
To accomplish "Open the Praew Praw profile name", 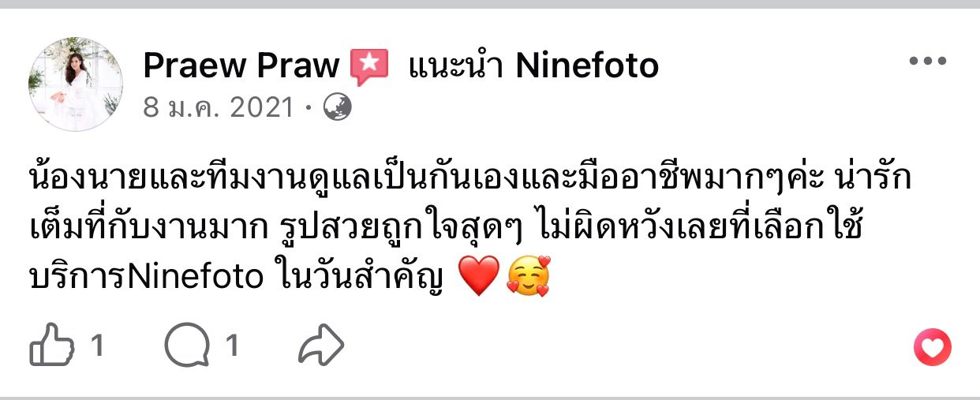I will point(240,66).
